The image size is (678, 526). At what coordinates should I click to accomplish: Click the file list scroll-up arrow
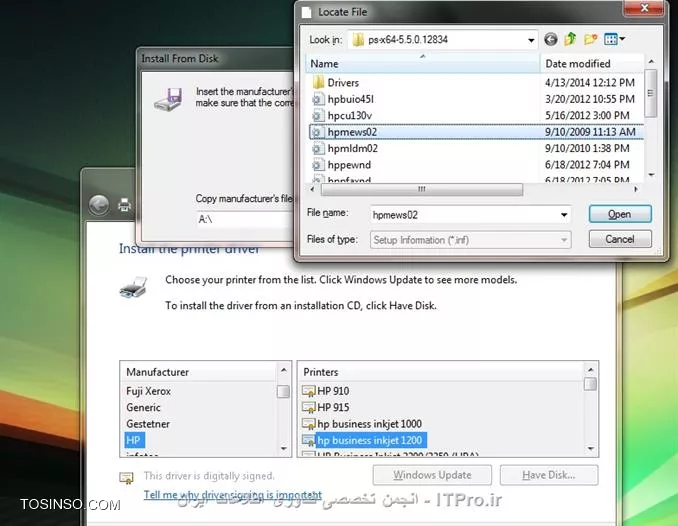click(x=651, y=62)
